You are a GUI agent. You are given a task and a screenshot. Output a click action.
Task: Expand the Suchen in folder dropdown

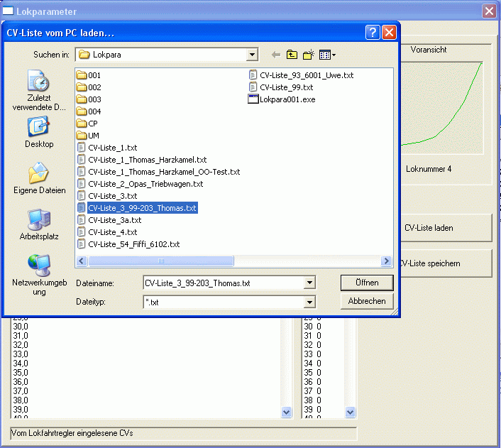point(253,55)
